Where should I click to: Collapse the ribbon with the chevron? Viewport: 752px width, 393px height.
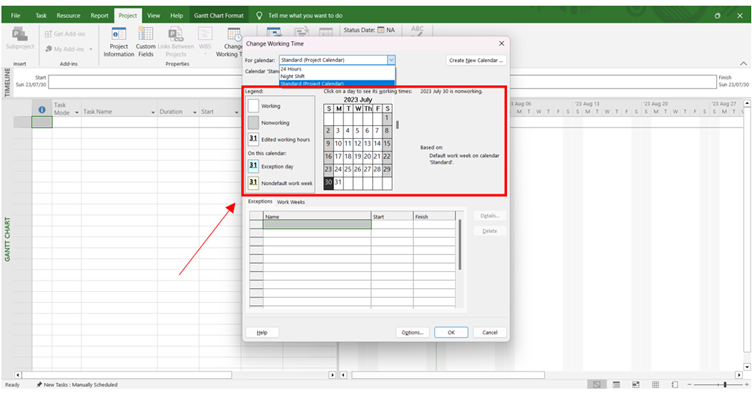(x=743, y=63)
